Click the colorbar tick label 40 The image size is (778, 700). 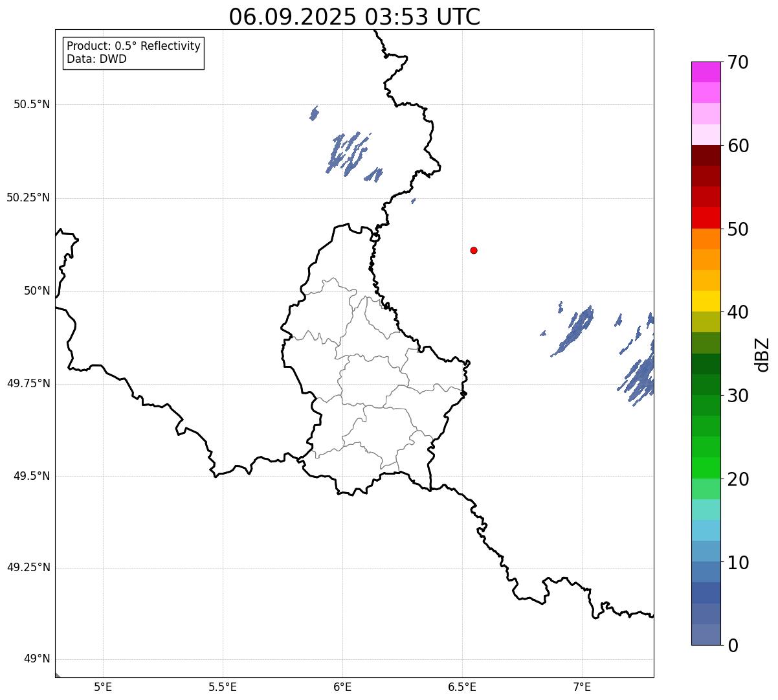(x=738, y=313)
